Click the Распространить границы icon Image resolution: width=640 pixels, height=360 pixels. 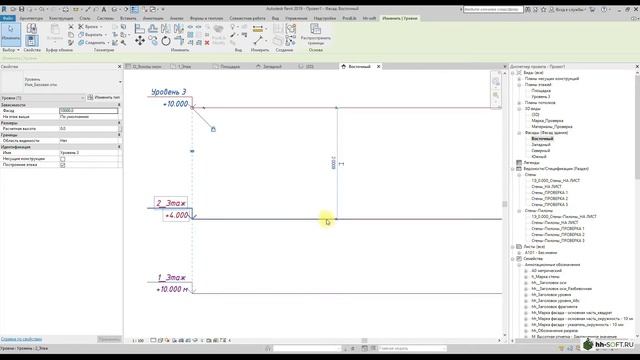315,29
